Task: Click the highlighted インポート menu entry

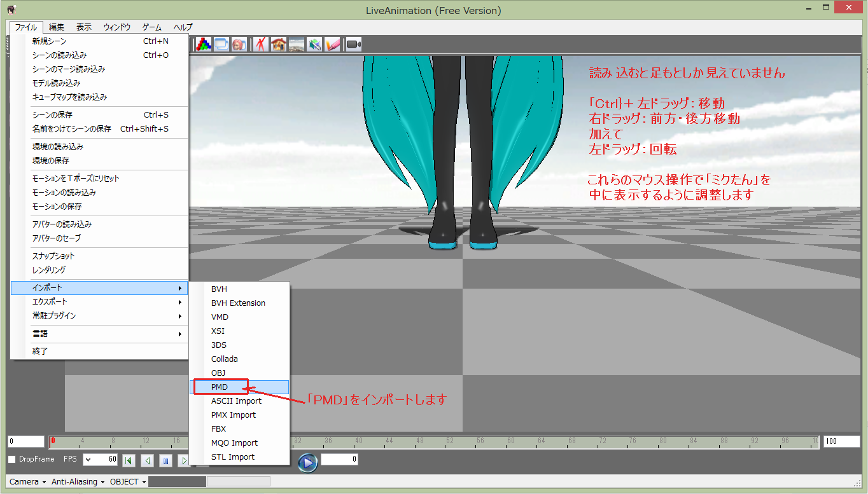Action: [x=99, y=288]
